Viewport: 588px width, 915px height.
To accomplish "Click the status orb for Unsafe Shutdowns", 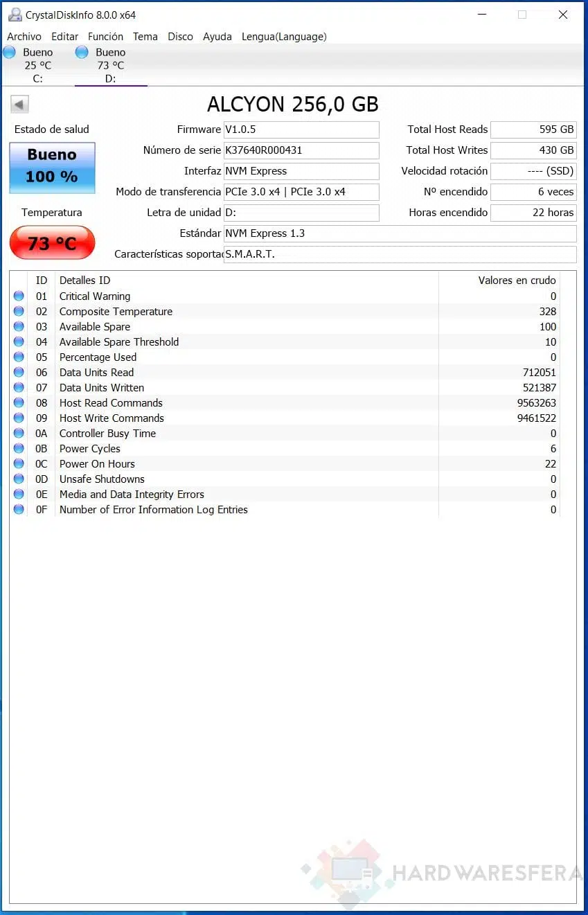I will click(x=19, y=479).
